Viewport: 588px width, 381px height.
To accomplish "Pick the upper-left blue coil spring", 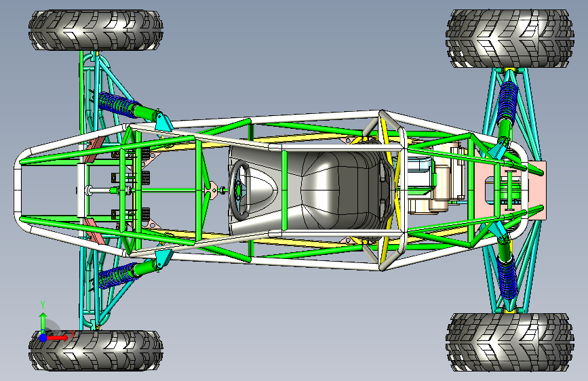I will point(117,103).
